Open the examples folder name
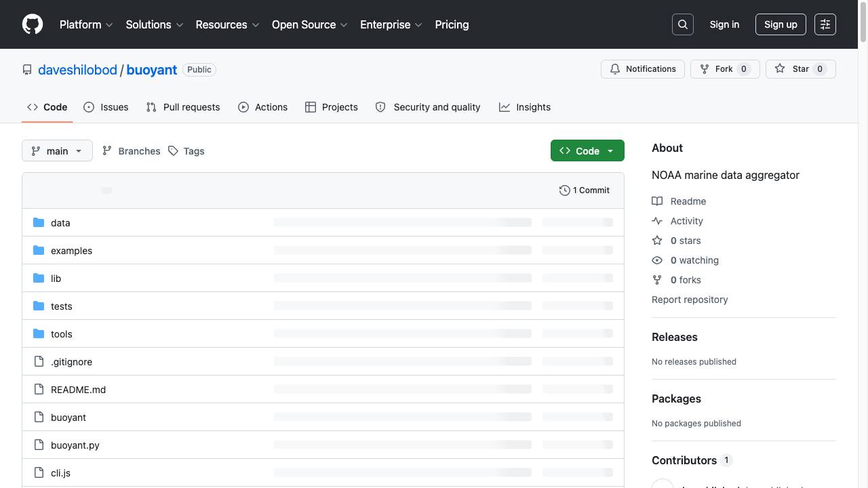868x488 pixels. (71, 251)
